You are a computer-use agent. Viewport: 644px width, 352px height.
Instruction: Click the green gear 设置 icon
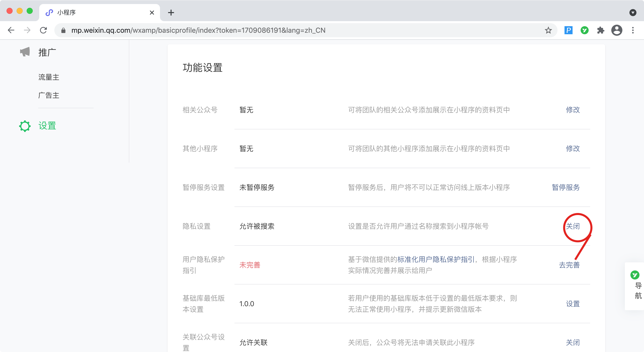coord(25,126)
